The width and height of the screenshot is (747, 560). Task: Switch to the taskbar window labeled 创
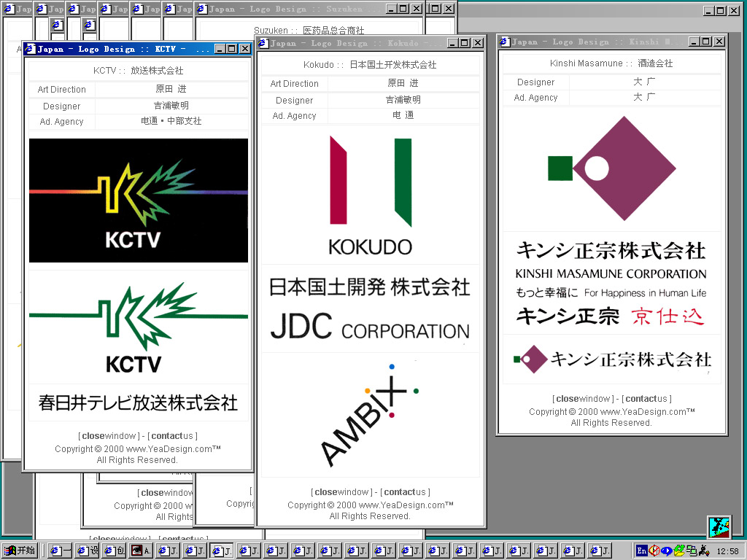[115, 551]
